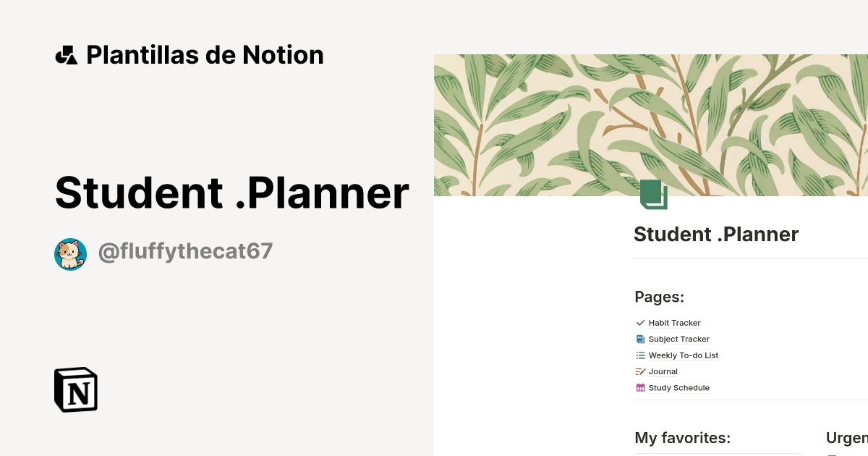This screenshot has width=868, height=456.
Task: Toggle the task checkbox under Urgent section
Action: pos(832,454)
